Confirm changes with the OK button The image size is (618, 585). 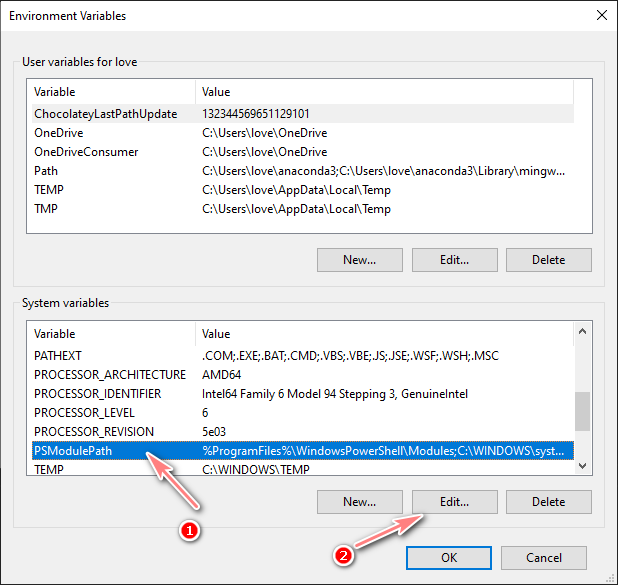(x=449, y=557)
